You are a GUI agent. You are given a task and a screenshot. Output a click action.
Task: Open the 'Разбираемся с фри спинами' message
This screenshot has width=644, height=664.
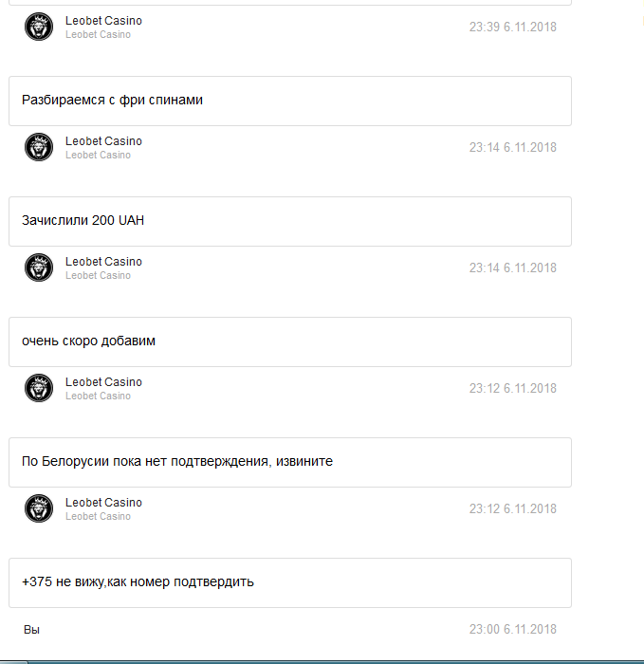click(x=289, y=101)
